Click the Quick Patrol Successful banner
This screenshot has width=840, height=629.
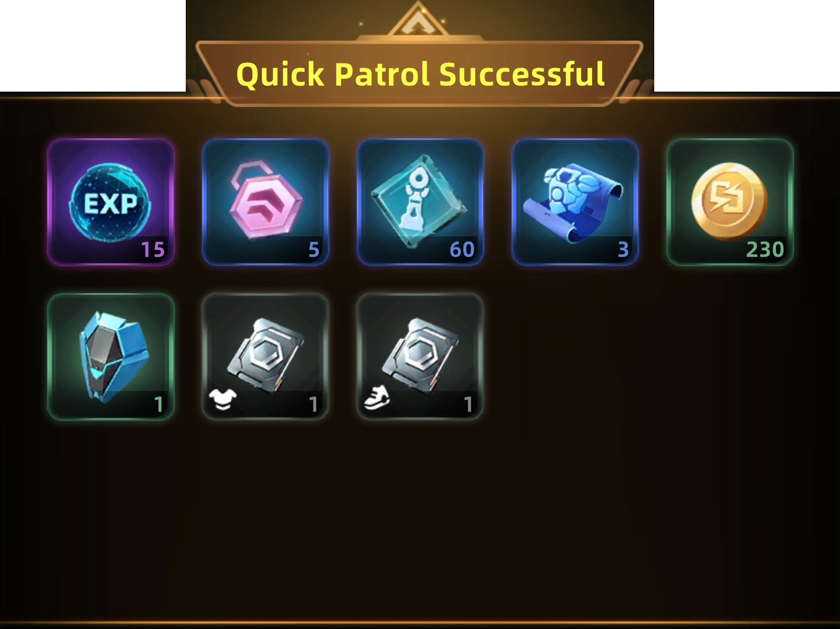[x=420, y=74]
